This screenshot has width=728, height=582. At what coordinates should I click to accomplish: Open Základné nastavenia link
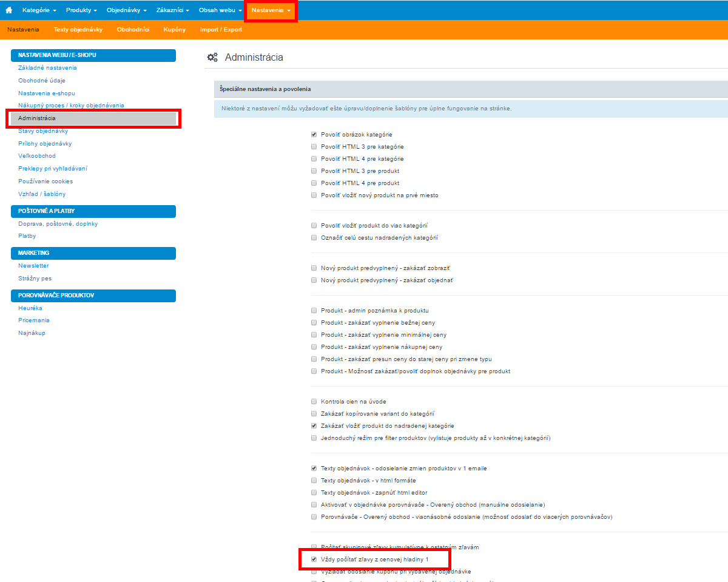[47, 68]
